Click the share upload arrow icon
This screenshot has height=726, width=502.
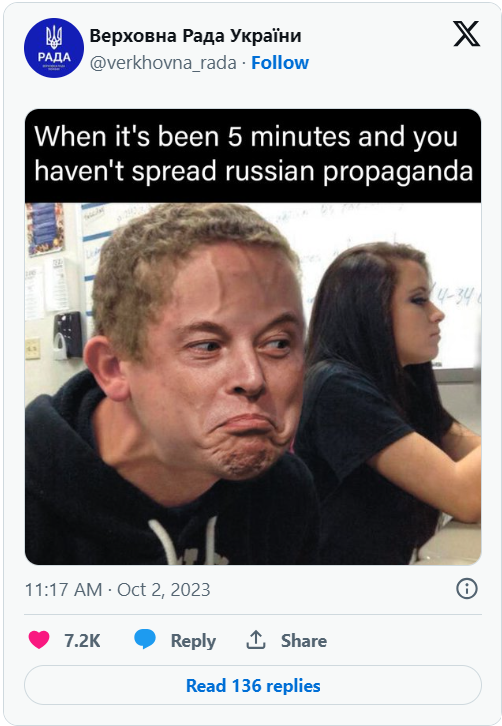coord(255,640)
